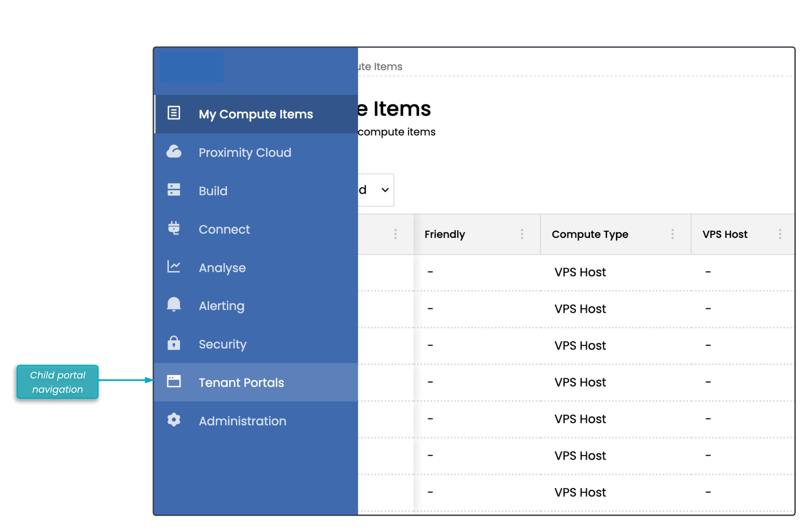Click the Connect plug icon

(174, 228)
